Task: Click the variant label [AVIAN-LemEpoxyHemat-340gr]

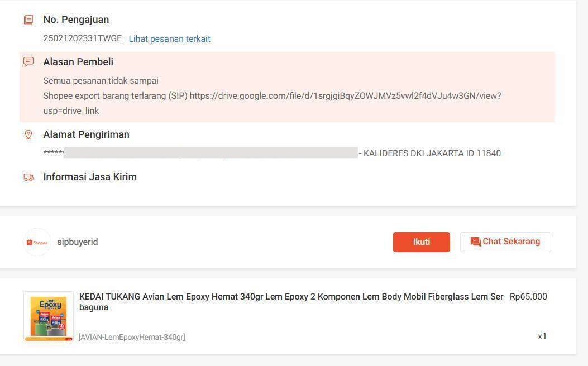Action: 132,337
